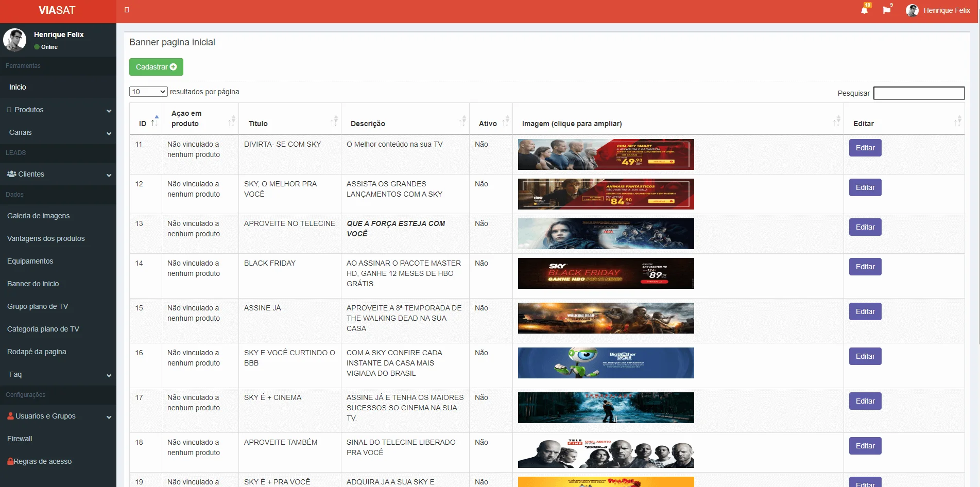Open the flag messages icon
980x487 pixels.
(886, 10)
